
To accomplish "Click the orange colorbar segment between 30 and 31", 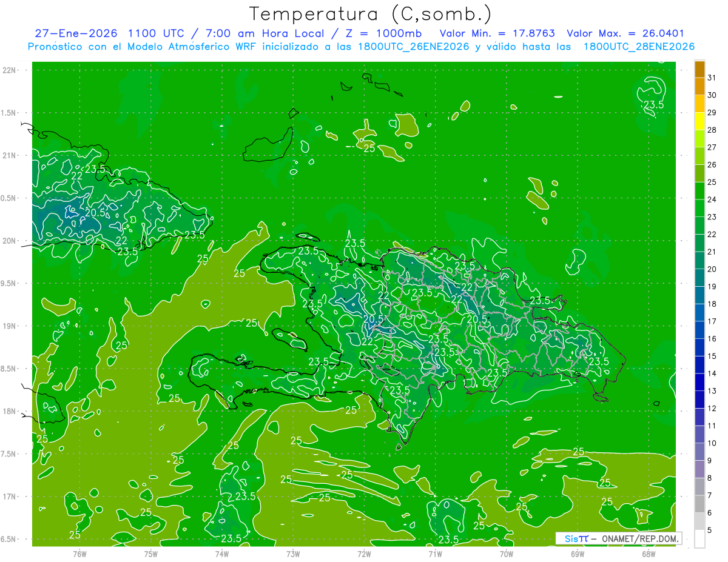I will coord(699,86).
